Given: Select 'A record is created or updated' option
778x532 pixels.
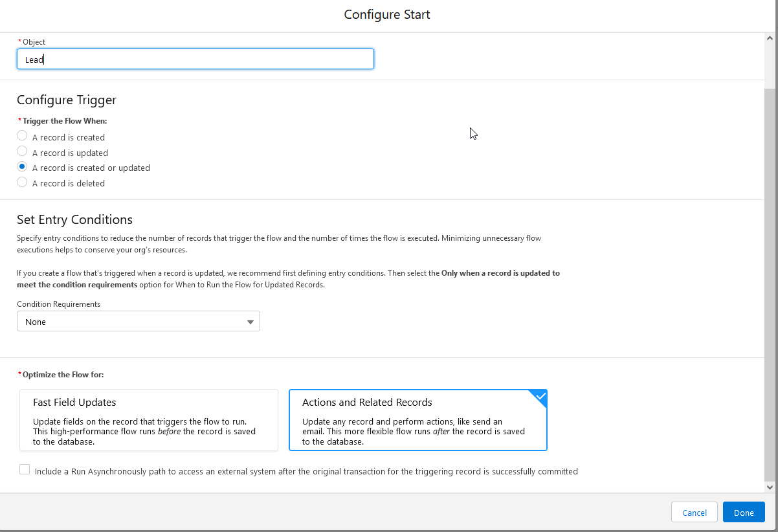Looking at the screenshot, I should [22, 166].
